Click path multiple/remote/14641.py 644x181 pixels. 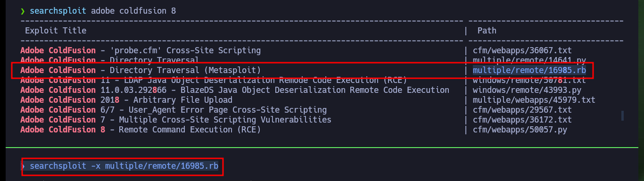tap(529, 60)
